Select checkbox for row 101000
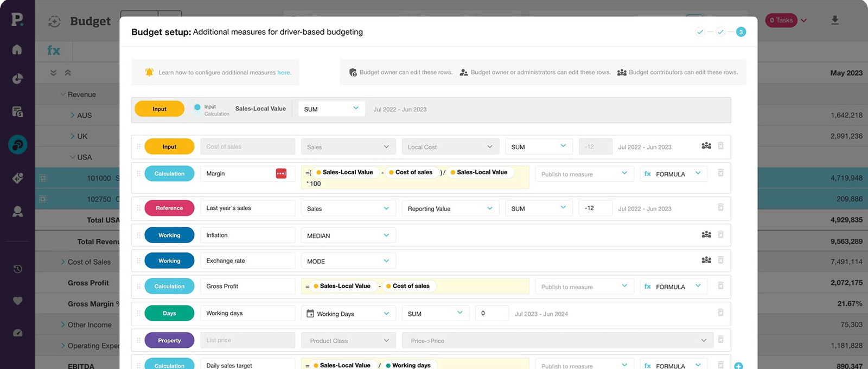 click(43, 178)
